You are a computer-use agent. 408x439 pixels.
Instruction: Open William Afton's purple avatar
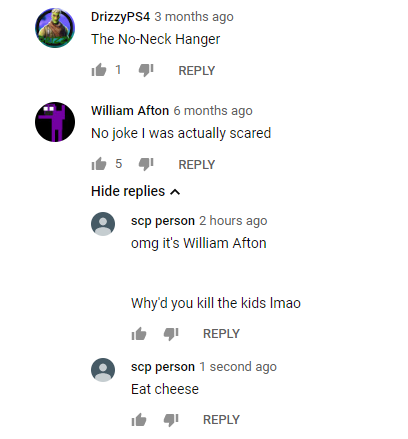pyautogui.click(x=55, y=122)
